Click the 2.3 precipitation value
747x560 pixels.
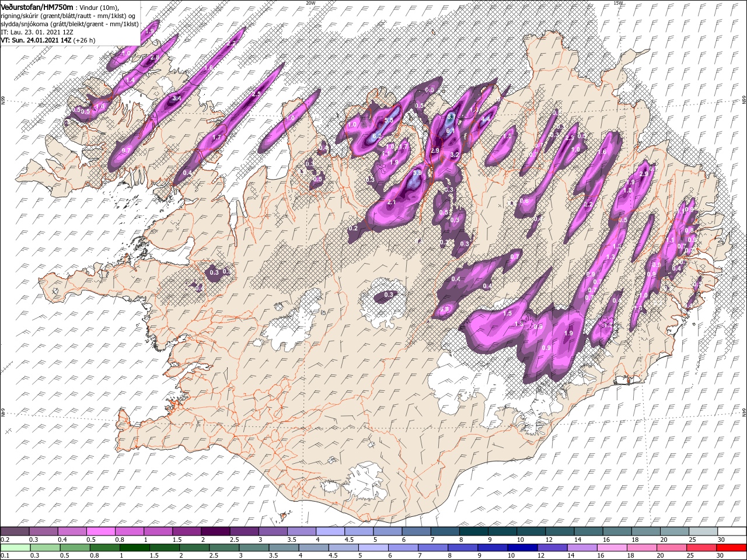[570, 138]
